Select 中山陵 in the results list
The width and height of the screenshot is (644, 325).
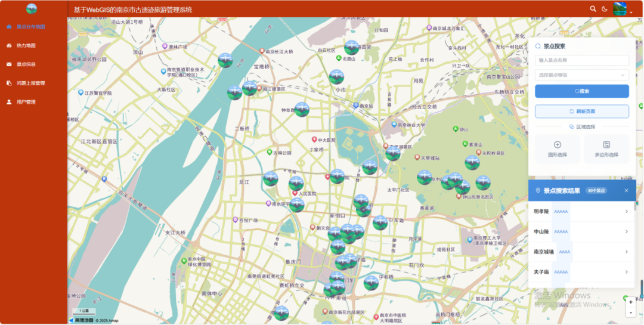581,232
